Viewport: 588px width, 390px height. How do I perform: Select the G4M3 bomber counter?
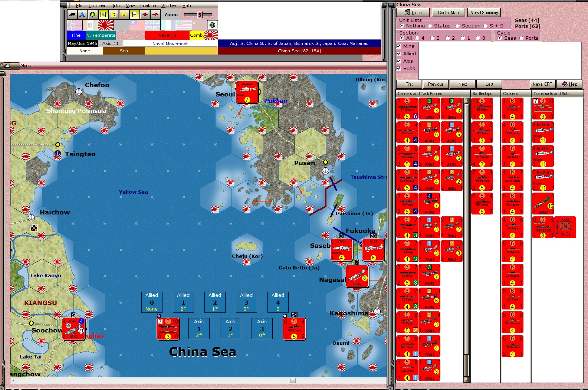(x=543, y=204)
